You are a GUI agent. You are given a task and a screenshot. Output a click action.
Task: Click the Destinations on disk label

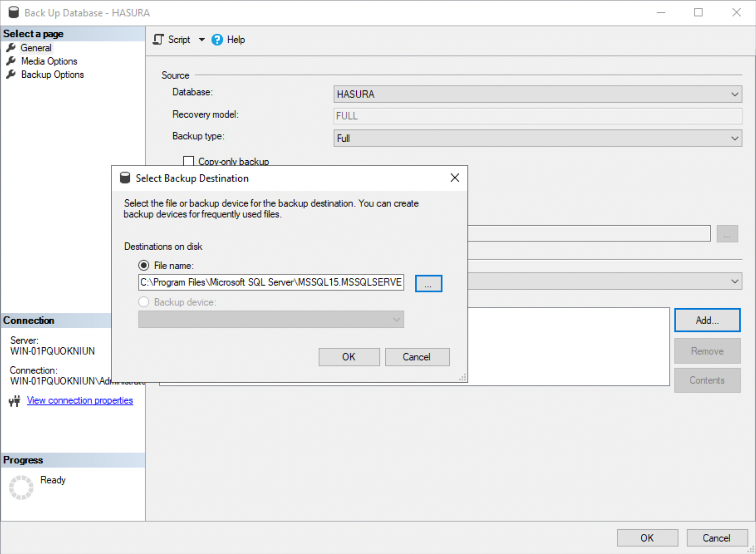point(163,246)
